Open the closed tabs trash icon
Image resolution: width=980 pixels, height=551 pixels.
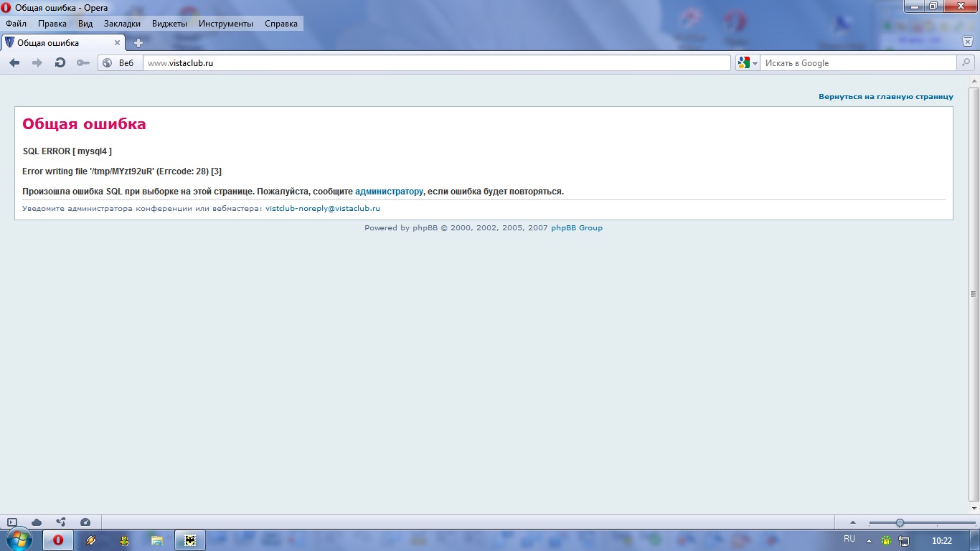967,42
